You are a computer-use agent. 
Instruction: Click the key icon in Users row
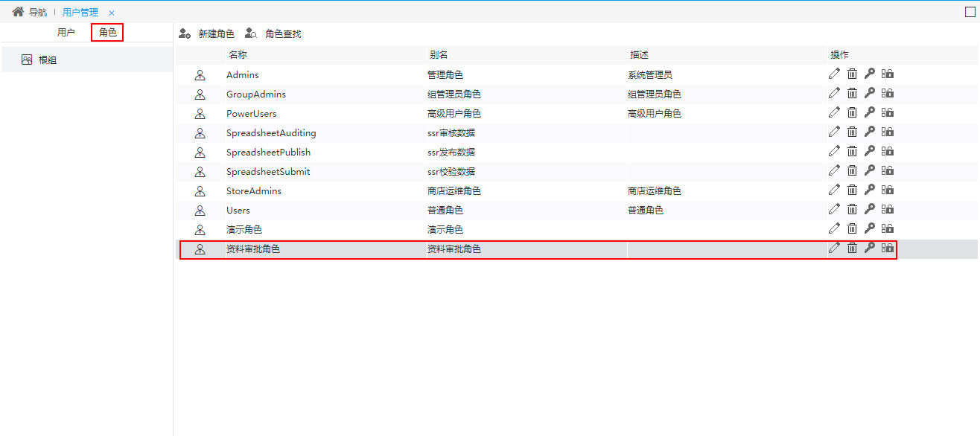(x=869, y=209)
